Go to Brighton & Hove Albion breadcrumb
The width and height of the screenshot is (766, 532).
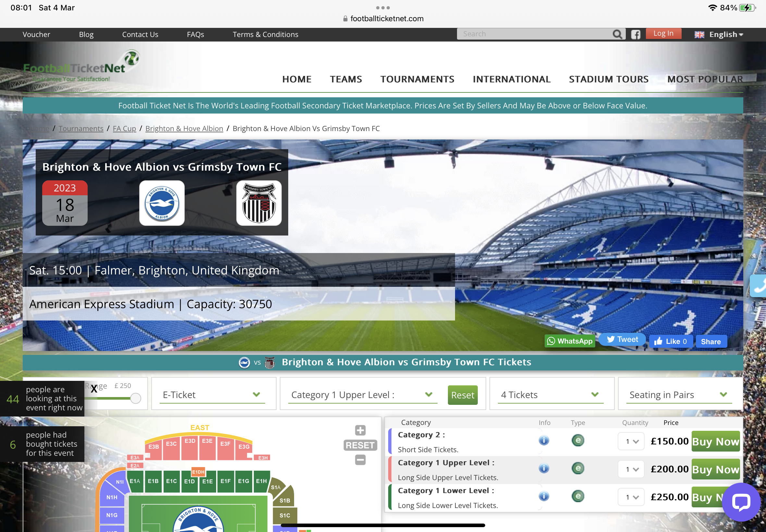pos(184,129)
